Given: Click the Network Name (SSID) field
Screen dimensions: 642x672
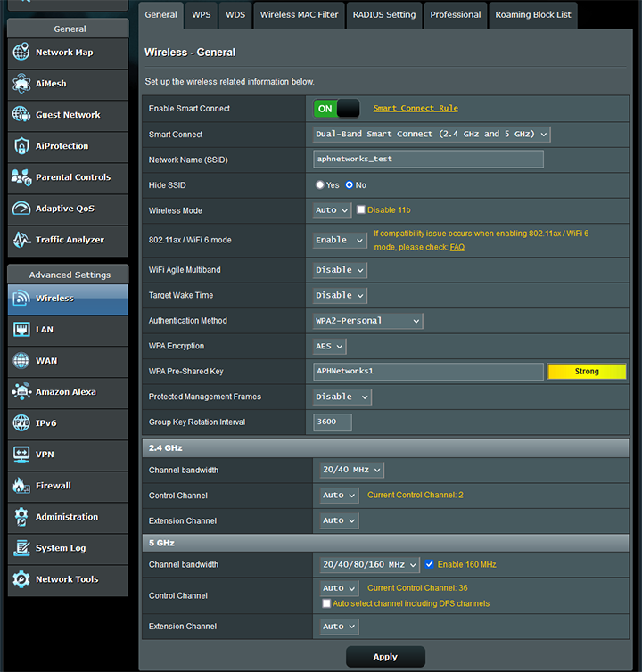Looking at the screenshot, I should tap(428, 160).
